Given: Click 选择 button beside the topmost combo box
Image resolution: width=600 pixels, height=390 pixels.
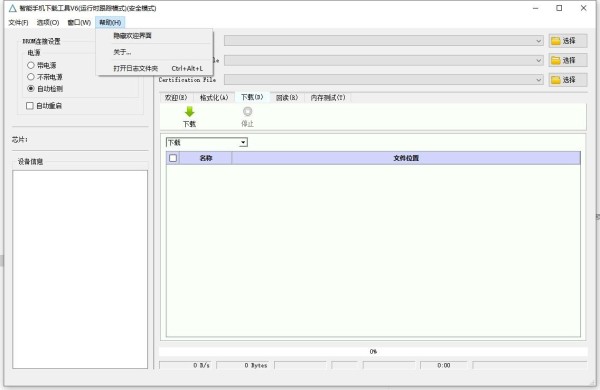Looking at the screenshot, I should coord(568,41).
